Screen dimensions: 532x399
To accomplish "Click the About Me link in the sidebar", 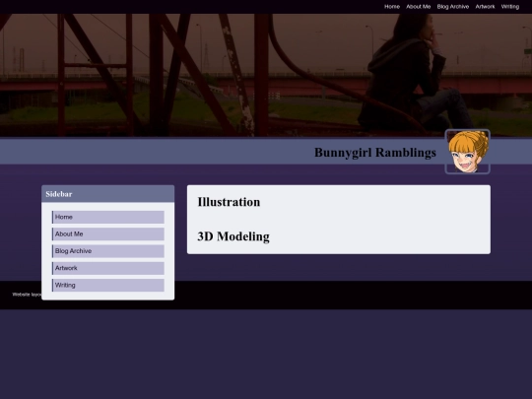I will coord(108,234).
